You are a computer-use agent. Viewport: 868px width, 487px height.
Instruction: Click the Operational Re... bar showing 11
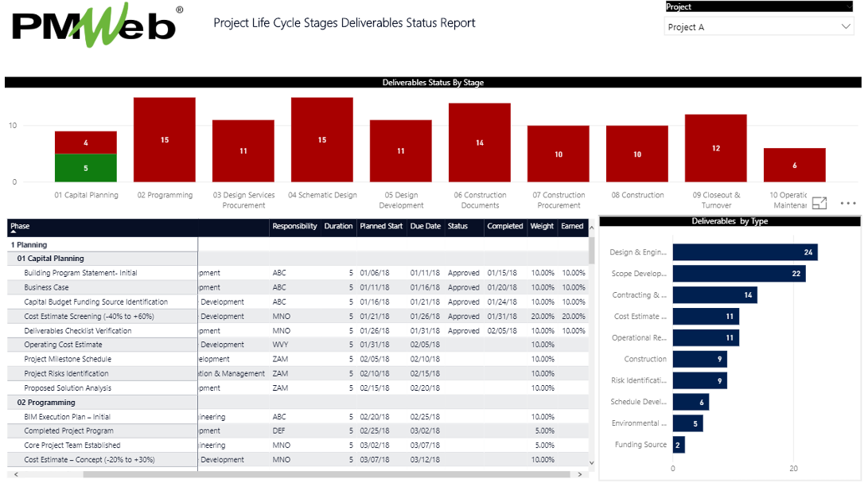point(706,337)
